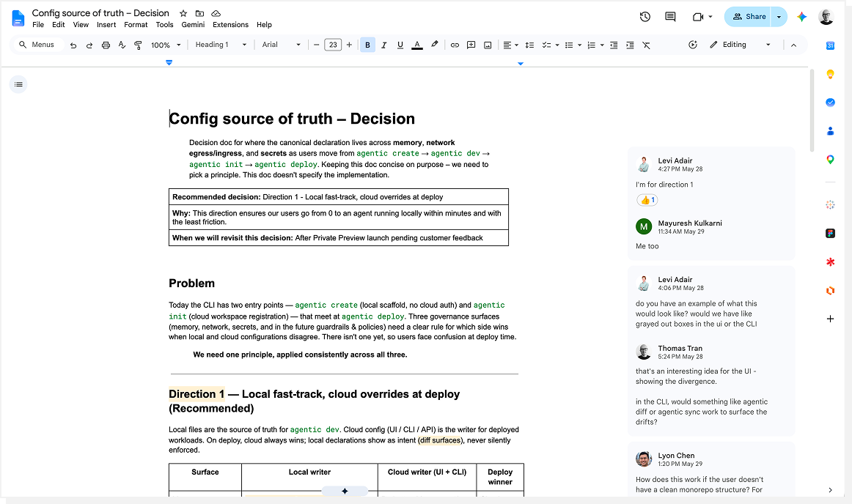852x504 pixels.
Task: Redo the last action
Action: pos(89,45)
